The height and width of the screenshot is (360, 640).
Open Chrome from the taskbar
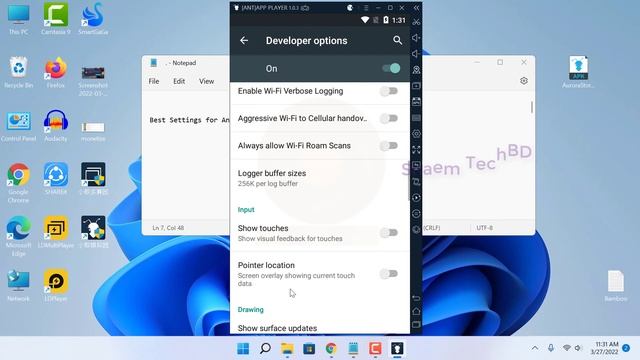coord(331,349)
